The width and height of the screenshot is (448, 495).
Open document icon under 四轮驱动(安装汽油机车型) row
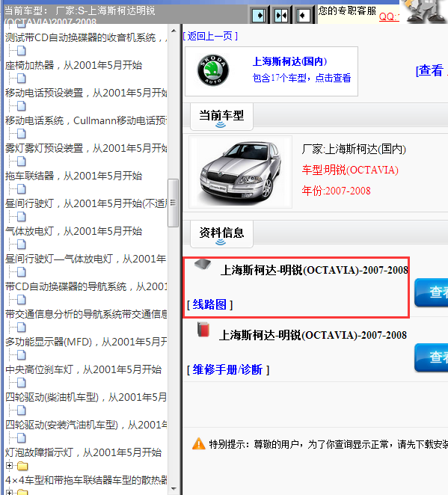21,438
